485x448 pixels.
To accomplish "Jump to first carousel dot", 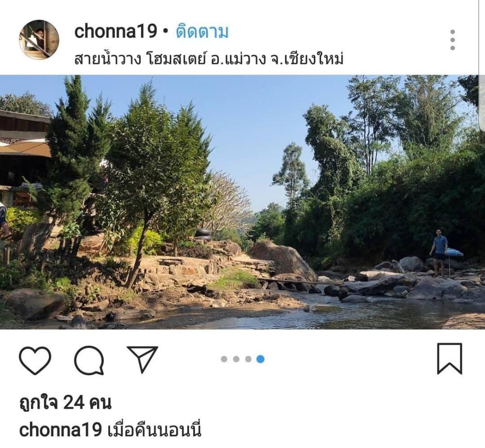I will (224, 359).
